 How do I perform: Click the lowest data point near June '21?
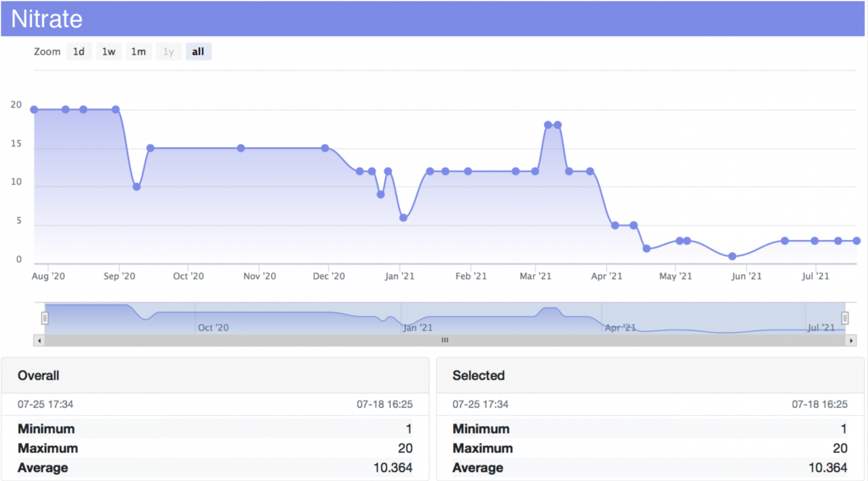pyautogui.click(x=732, y=256)
